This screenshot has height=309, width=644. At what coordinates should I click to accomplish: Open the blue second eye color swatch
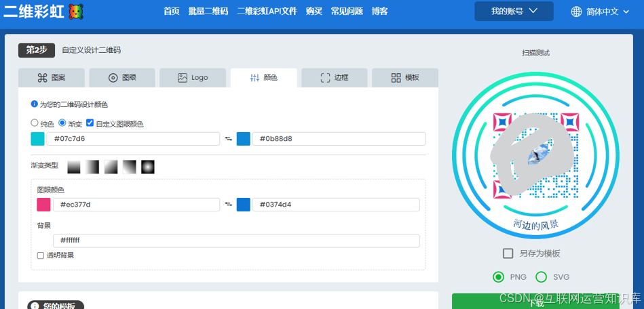pyautogui.click(x=244, y=205)
